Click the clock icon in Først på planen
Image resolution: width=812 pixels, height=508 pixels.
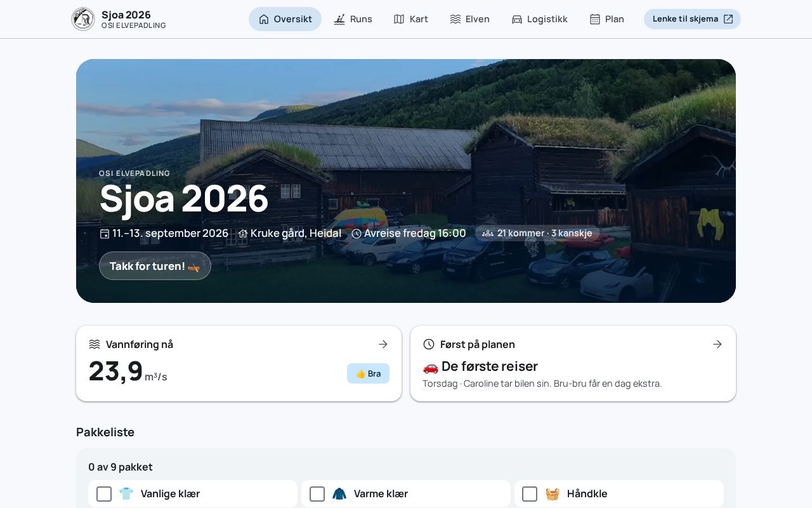click(x=429, y=344)
